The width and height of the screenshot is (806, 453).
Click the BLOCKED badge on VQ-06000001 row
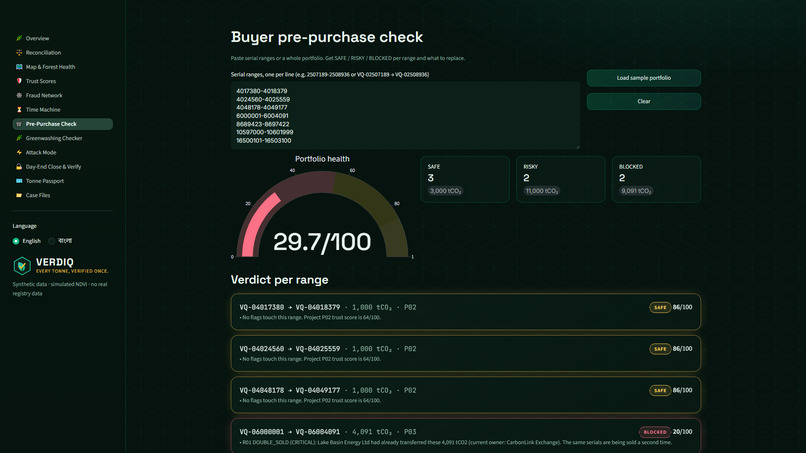[655, 432]
